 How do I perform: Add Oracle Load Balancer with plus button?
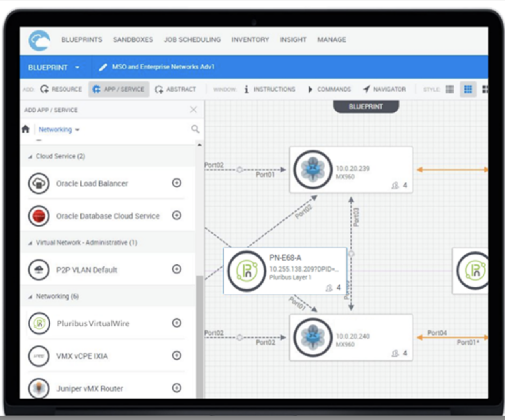click(x=177, y=183)
